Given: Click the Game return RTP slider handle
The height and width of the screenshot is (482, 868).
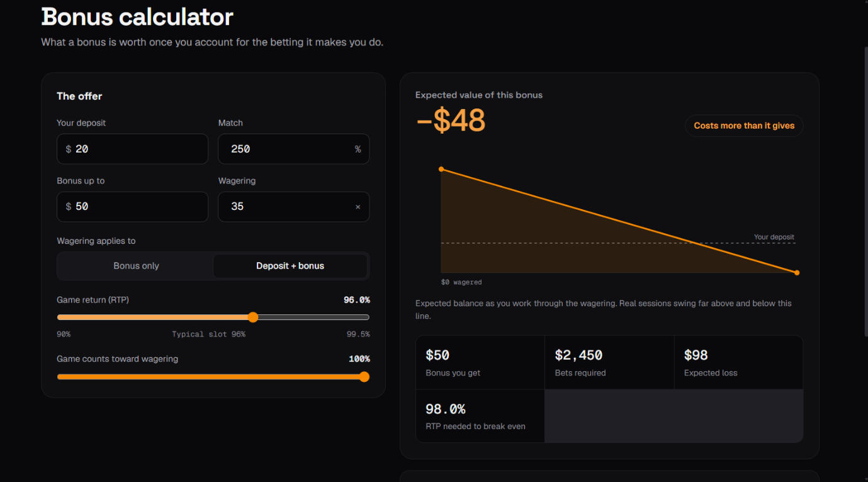Looking at the screenshot, I should click(x=253, y=317).
